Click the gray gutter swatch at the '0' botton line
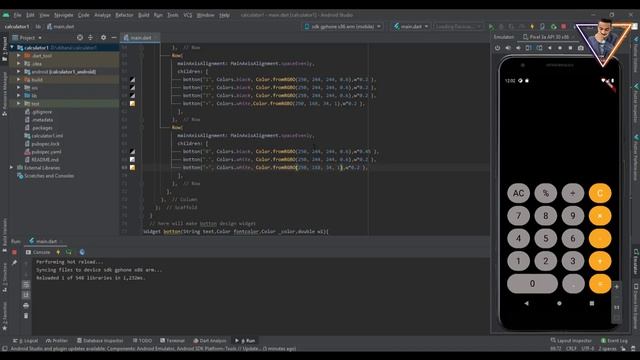This screenshot has height=360, width=640. click(x=132, y=151)
